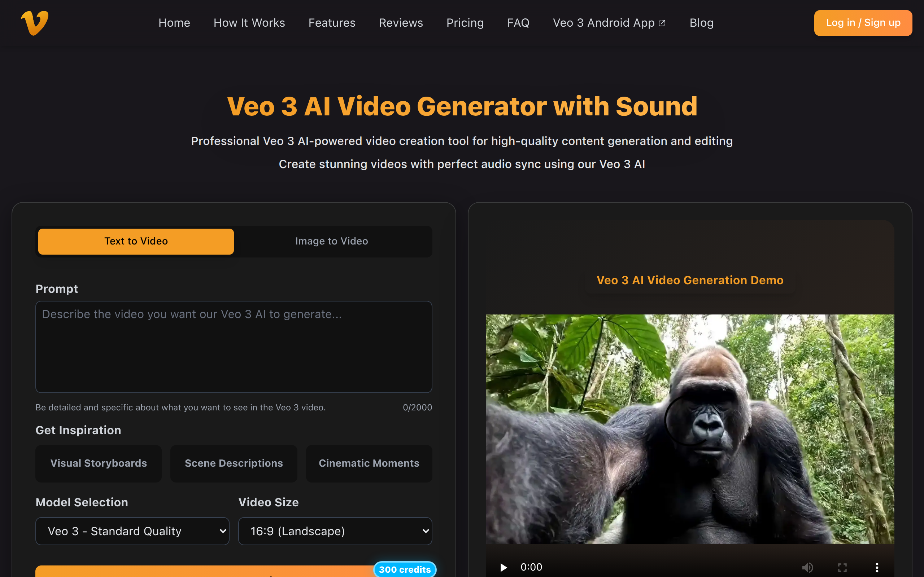Switch to Text to Video mode
The width and height of the screenshot is (924, 577).
click(136, 241)
